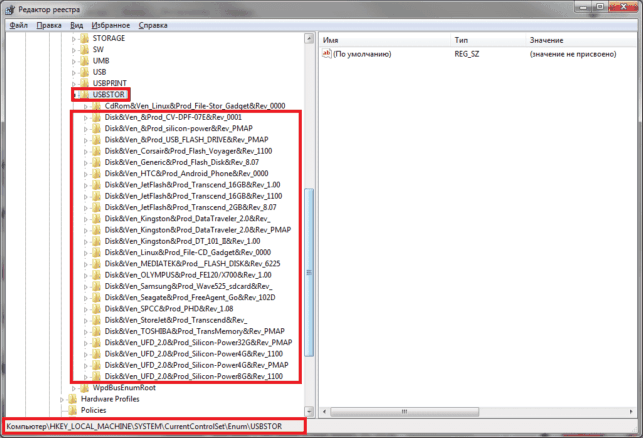Sort by the Тип column header
This screenshot has width=643, height=438.
pyautogui.click(x=488, y=40)
